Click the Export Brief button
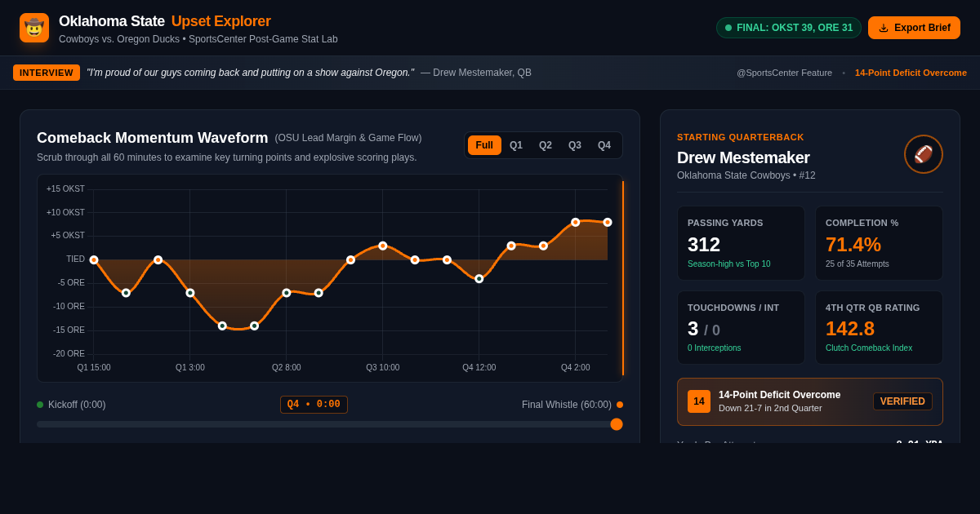The image size is (980, 514). coord(914,28)
